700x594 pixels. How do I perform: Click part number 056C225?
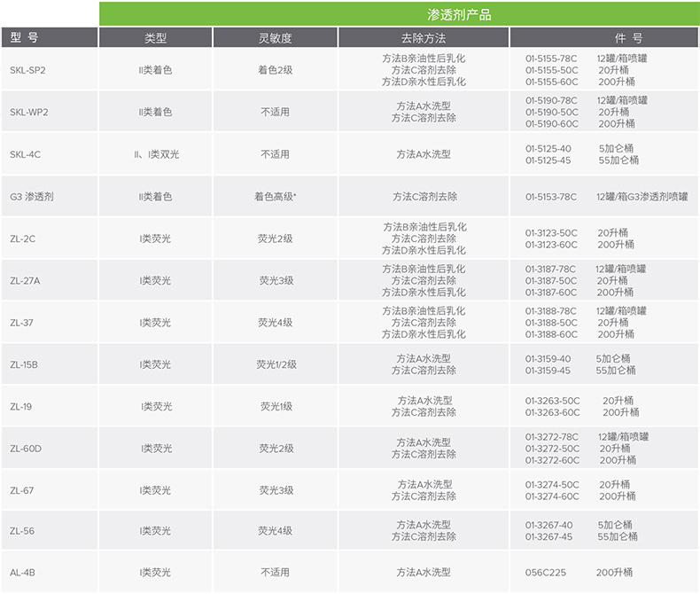[x=543, y=573]
